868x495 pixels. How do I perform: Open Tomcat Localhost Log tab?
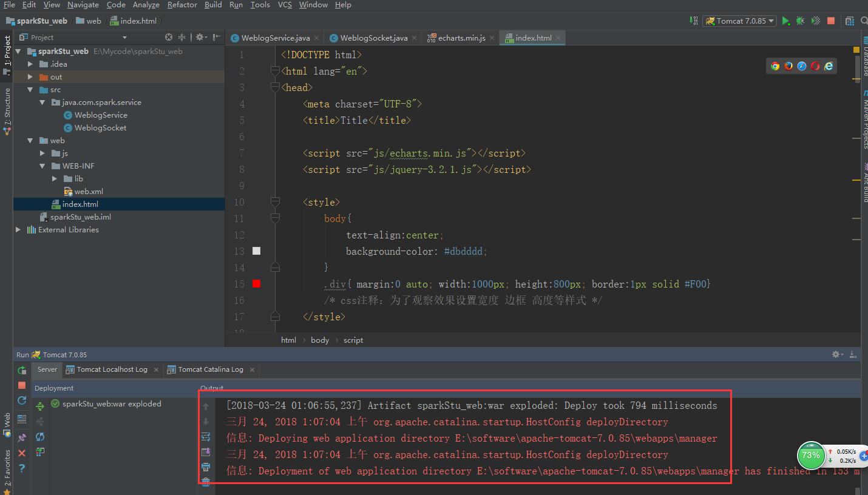[112, 369]
